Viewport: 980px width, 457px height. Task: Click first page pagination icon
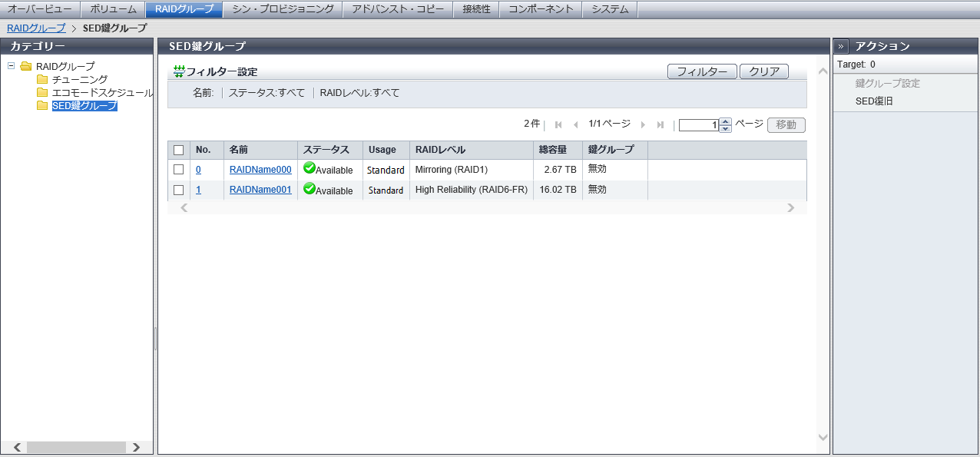coord(558,125)
